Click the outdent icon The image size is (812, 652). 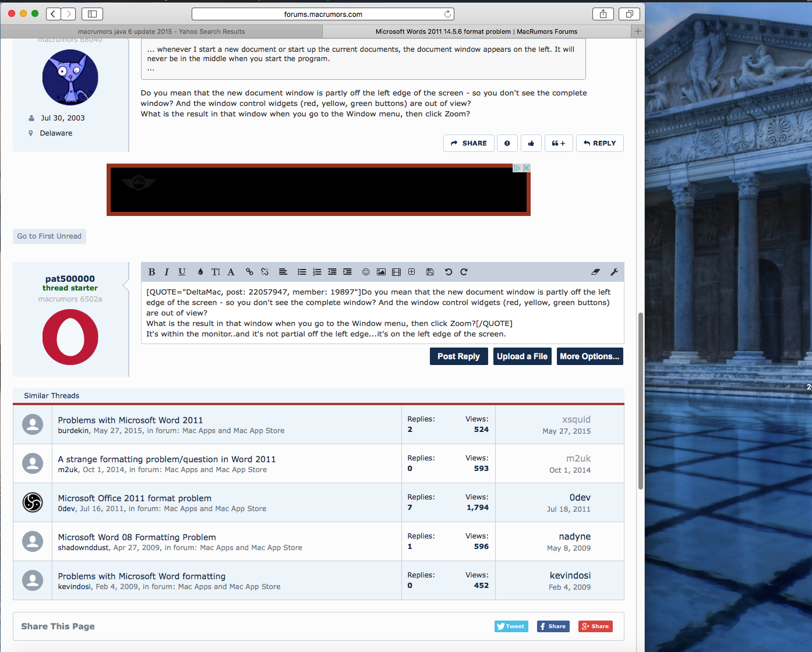click(332, 272)
